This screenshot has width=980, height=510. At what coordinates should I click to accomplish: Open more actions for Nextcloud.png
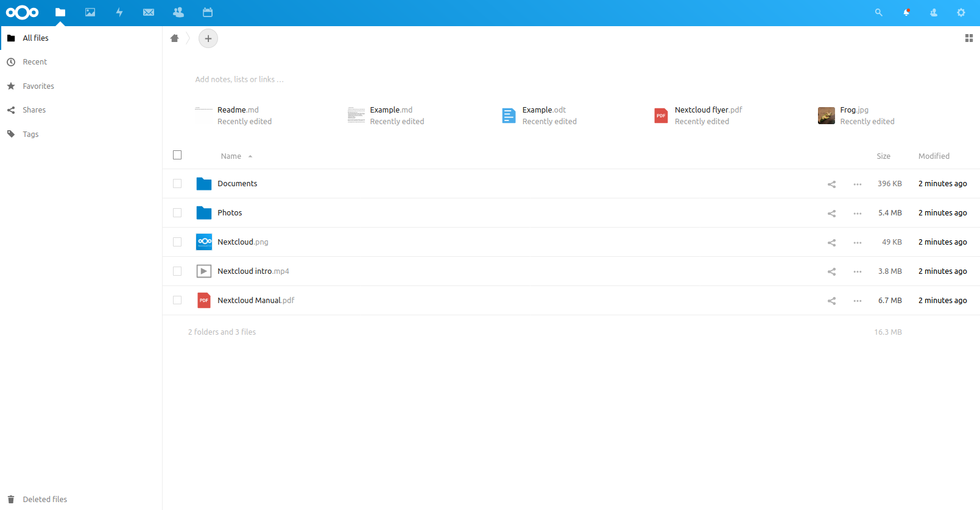click(x=858, y=242)
